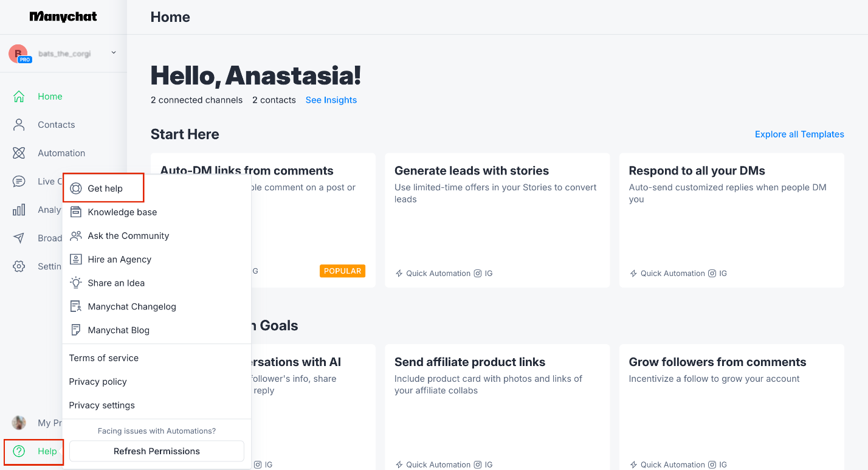Open the Settings gear icon
The image size is (868, 470).
18,266
